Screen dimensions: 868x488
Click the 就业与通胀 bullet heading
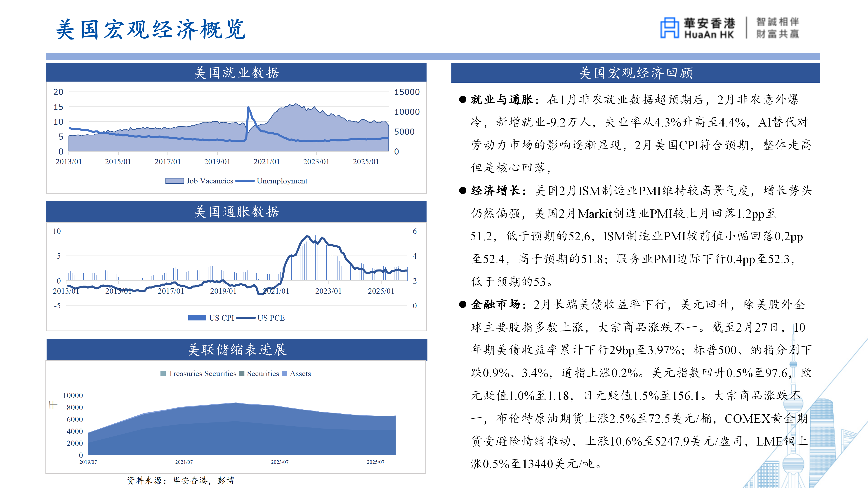click(x=502, y=100)
